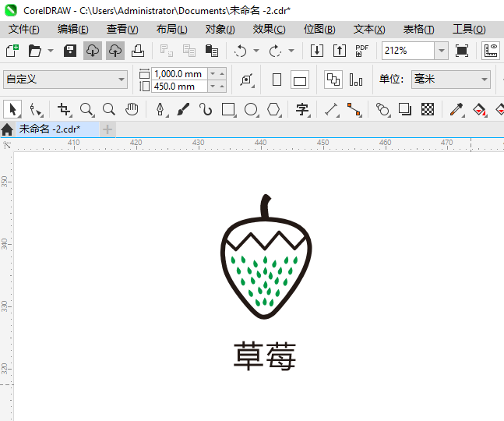Increase page width stepper arrow
Screen dimensions: 504x421
pos(222,74)
